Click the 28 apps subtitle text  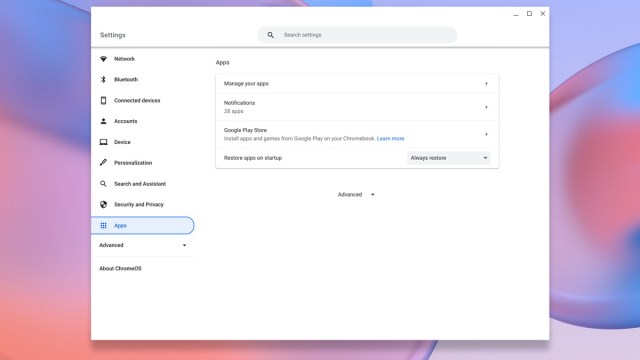[233, 111]
